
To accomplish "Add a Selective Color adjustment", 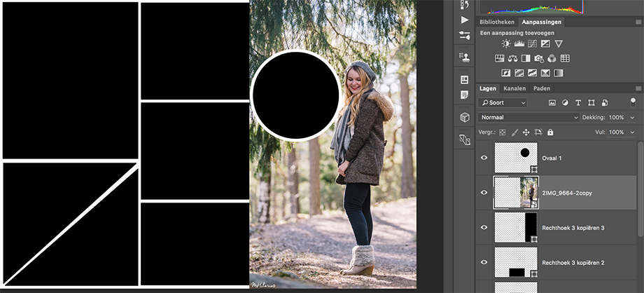I will [545, 73].
